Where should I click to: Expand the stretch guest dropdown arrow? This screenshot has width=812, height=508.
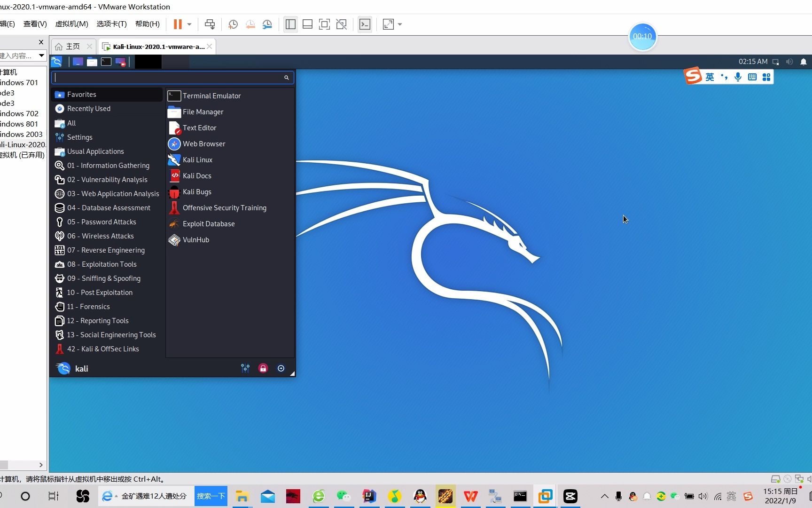tap(400, 24)
